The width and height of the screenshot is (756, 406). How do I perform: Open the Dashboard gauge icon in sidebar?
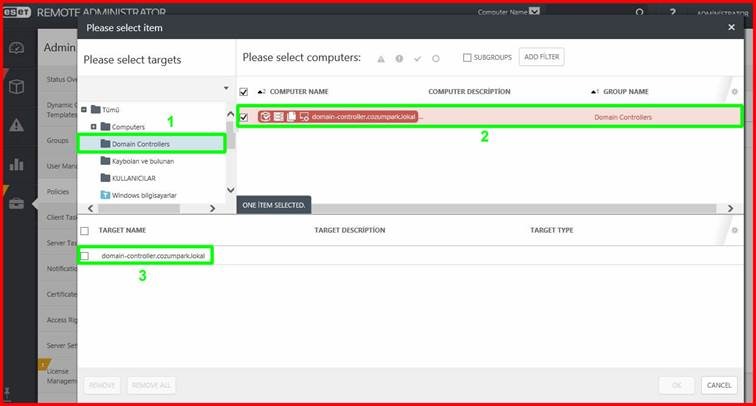16,48
